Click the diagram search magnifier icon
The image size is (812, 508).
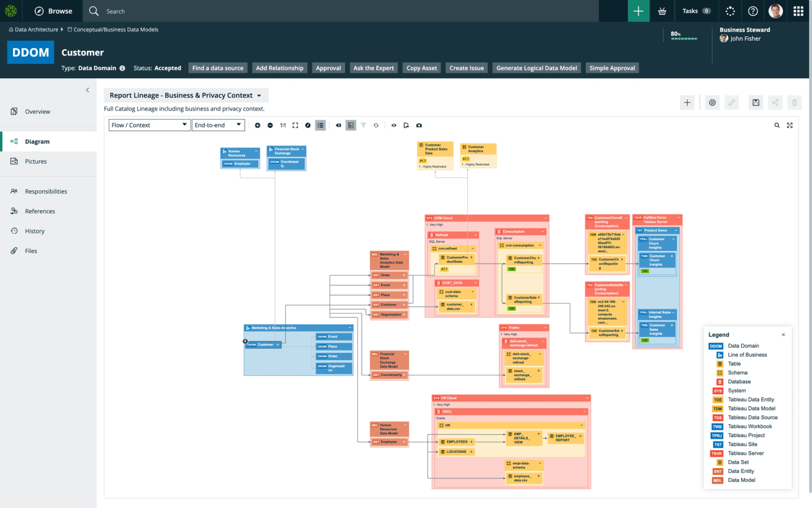[777, 125]
